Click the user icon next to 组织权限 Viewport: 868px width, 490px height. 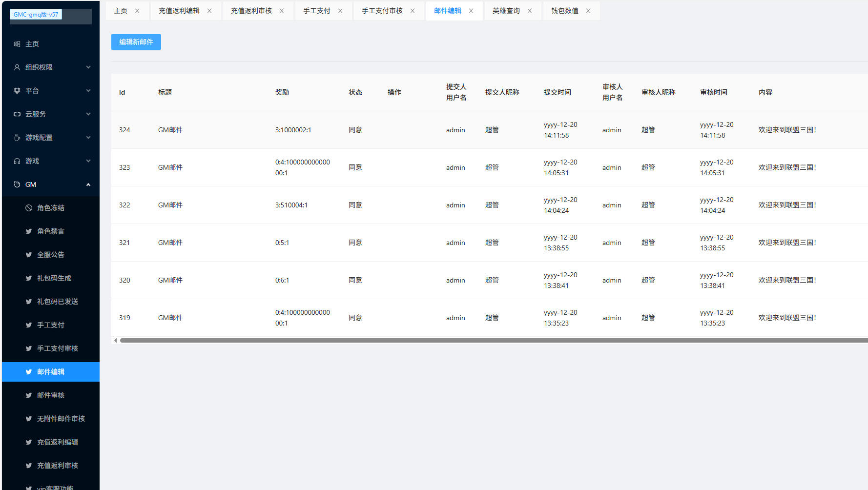point(17,67)
